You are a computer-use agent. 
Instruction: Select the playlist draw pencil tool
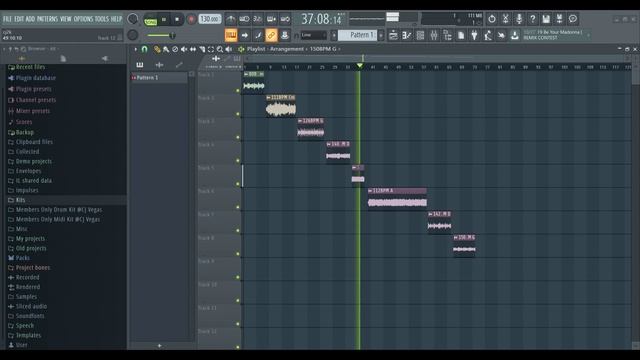(x=157, y=49)
